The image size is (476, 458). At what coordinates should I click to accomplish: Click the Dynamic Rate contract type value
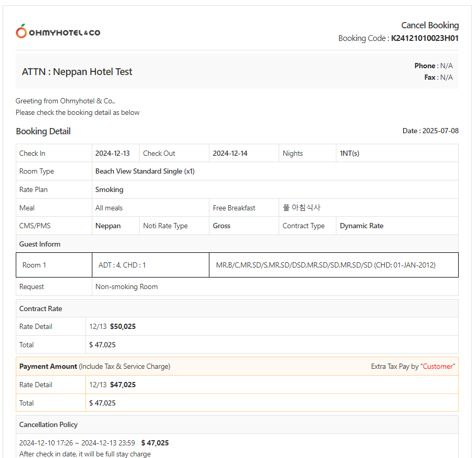point(362,226)
